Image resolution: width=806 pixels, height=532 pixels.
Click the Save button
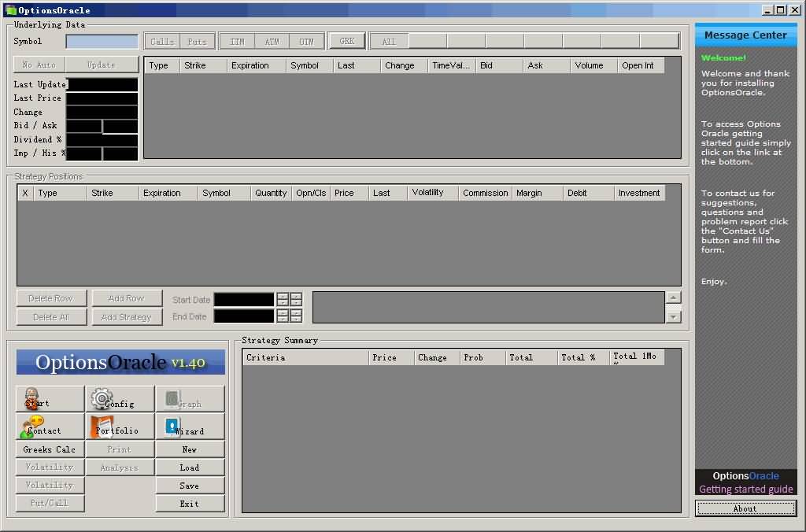[190, 486]
